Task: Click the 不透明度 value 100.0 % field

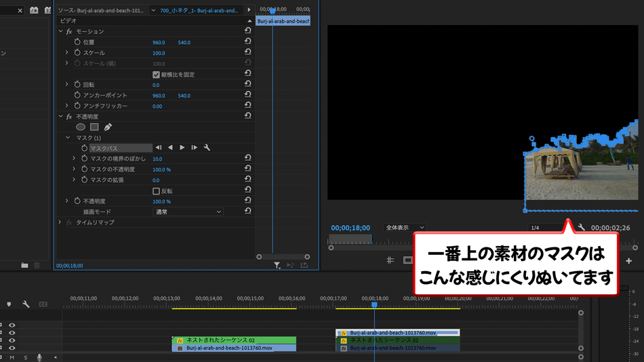Action: point(161,201)
